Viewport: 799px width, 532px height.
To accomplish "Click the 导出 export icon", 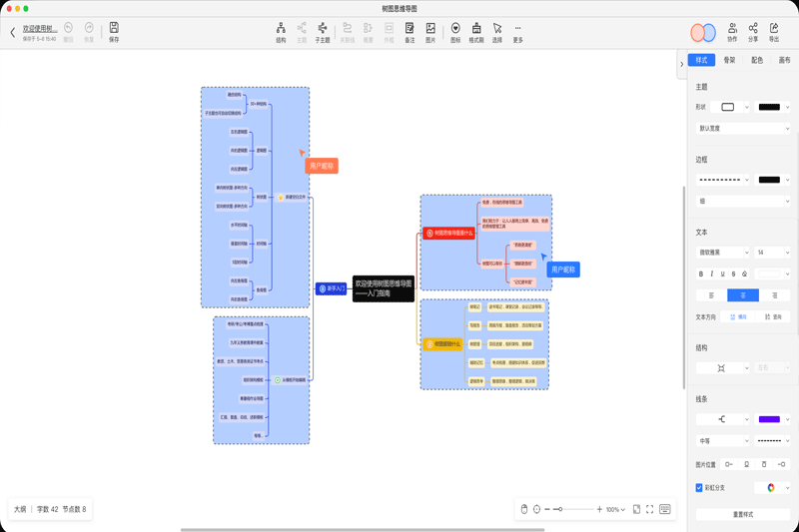I will point(774,32).
